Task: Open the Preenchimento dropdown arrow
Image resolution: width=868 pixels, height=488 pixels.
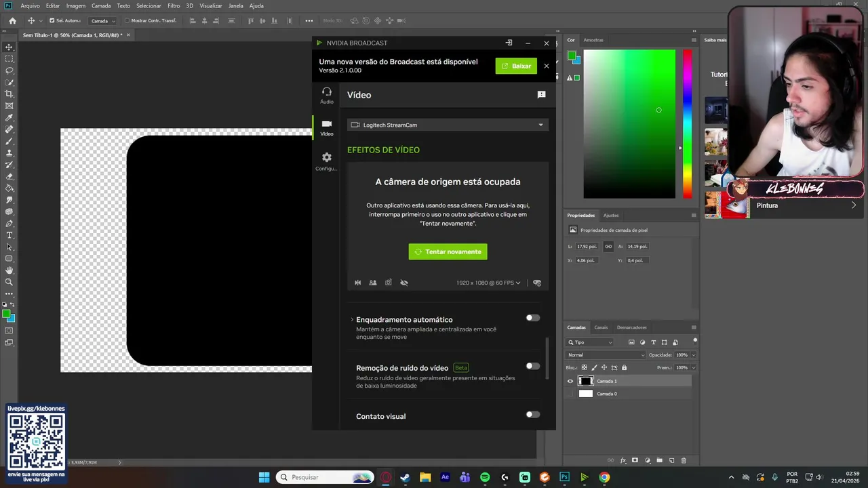Action: tap(693, 367)
